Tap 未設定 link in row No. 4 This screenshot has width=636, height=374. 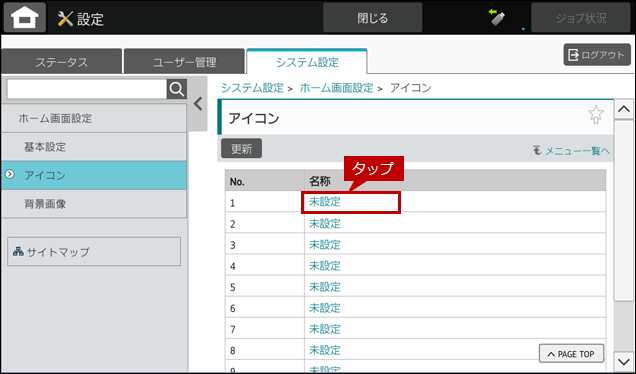tap(324, 266)
